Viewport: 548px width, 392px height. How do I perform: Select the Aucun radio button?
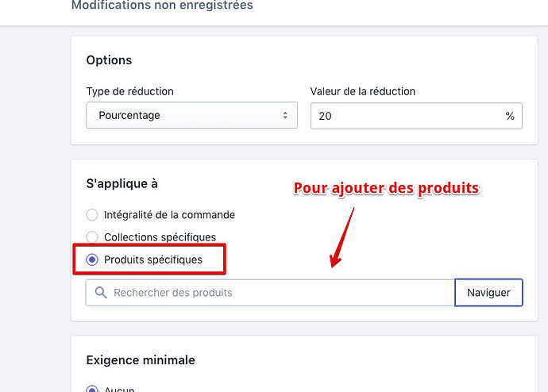click(92, 390)
